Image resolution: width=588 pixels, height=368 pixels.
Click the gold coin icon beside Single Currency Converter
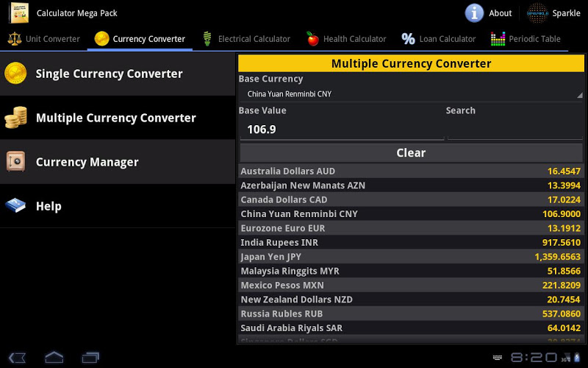click(x=15, y=73)
